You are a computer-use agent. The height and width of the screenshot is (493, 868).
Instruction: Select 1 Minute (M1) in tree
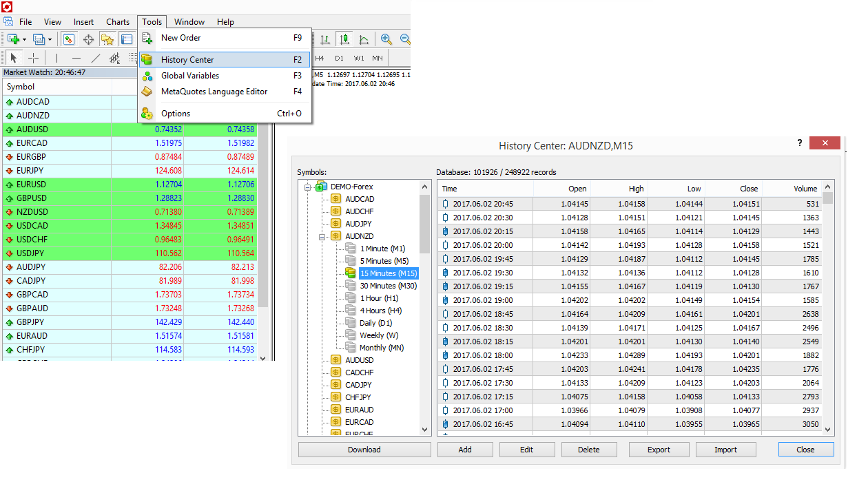[x=382, y=249]
